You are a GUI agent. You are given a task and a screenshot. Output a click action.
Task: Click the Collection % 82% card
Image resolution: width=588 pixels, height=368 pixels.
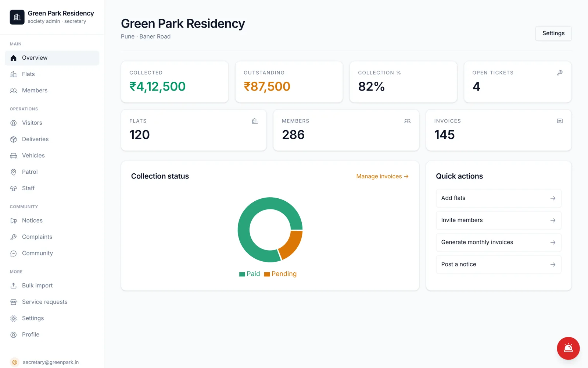pyautogui.click(x=403, y=82)
